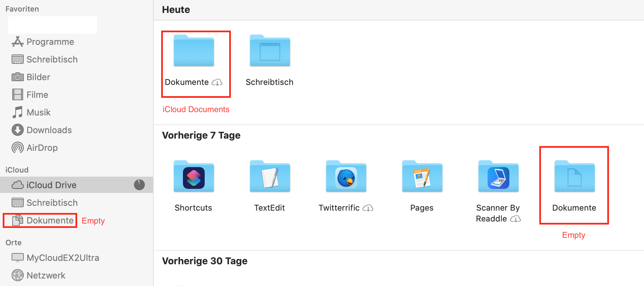The height and width of the screenshot is (286, 644).
Task: Click the Favoriten sidebar heading
Action: pyautogui.click(x=22, y=9)
